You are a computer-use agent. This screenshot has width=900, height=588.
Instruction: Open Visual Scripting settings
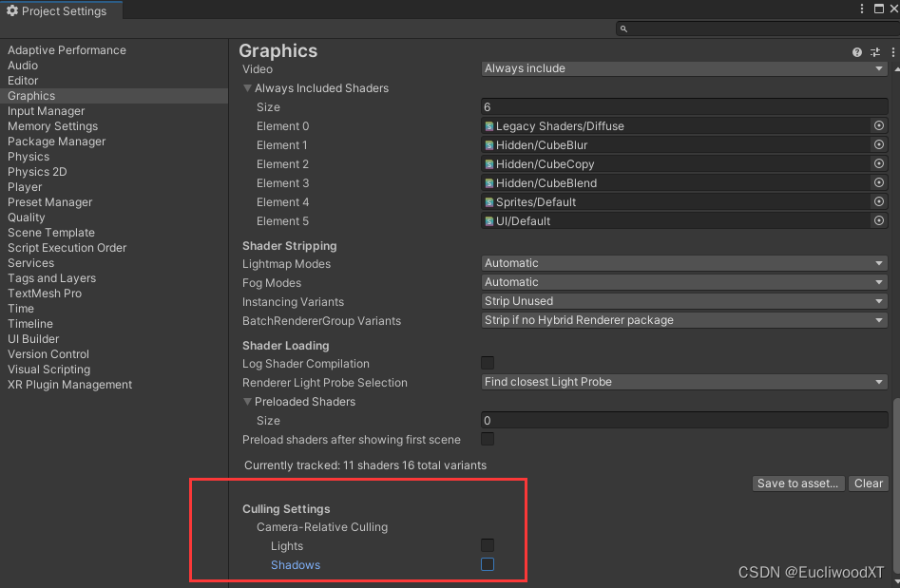pos(48,370)
